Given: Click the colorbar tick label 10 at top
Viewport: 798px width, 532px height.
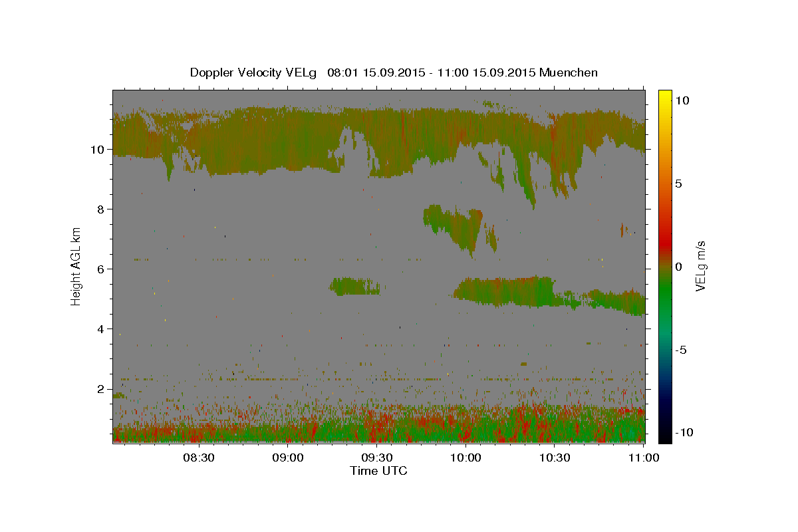Looking at the screenshot, I should pyautogui.click(x=682, y=100).
